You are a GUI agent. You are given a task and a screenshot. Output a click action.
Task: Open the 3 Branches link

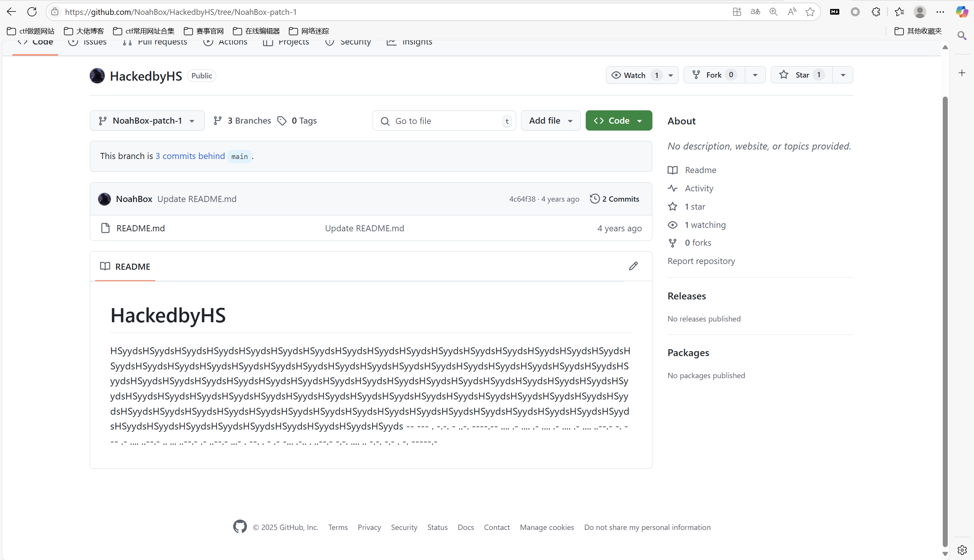coord(242,121)
